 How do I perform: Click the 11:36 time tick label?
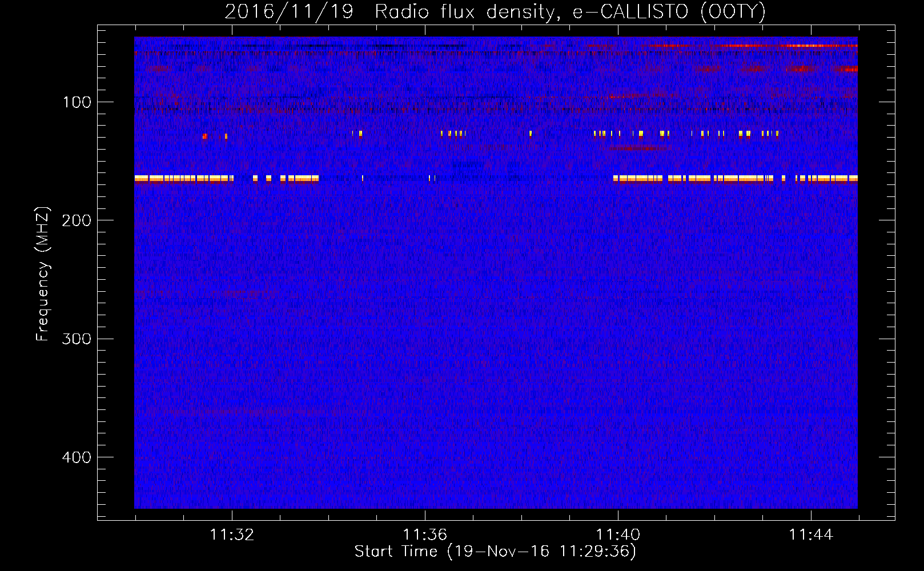(425, 535)
